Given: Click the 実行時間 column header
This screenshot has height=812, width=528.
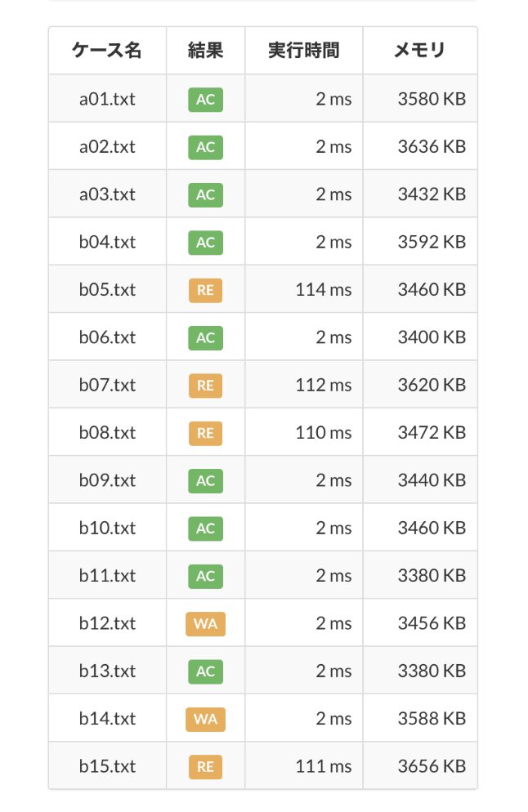Looking at the screenshot, I should [303, 50].
